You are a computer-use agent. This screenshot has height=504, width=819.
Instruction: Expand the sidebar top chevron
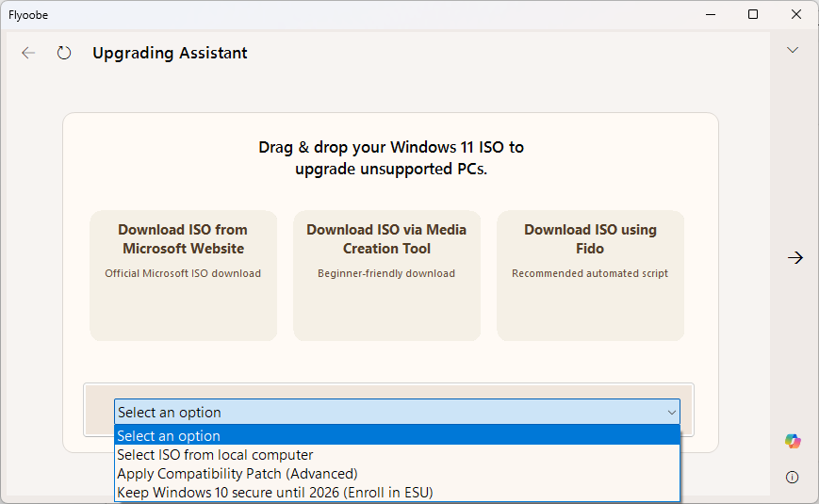tap(793, 50)
